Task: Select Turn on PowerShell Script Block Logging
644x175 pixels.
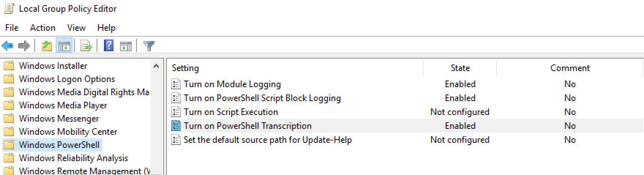Action: (262, 98)
